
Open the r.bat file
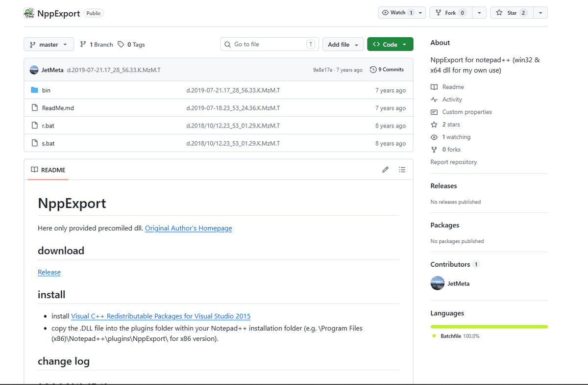click(x=48, y=126)
